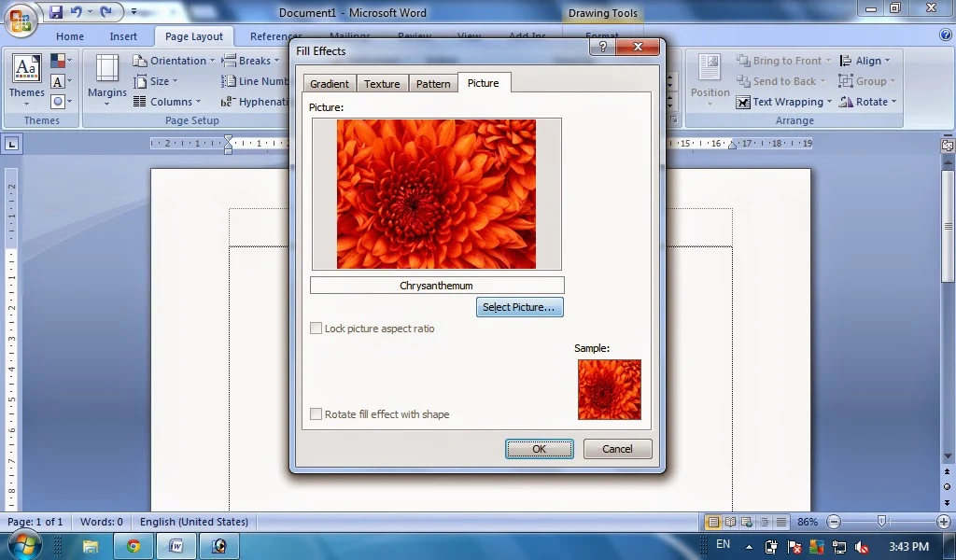The image size is (956, 560).
Task: Switch to the Texture tab
Action: pos(382,83)
